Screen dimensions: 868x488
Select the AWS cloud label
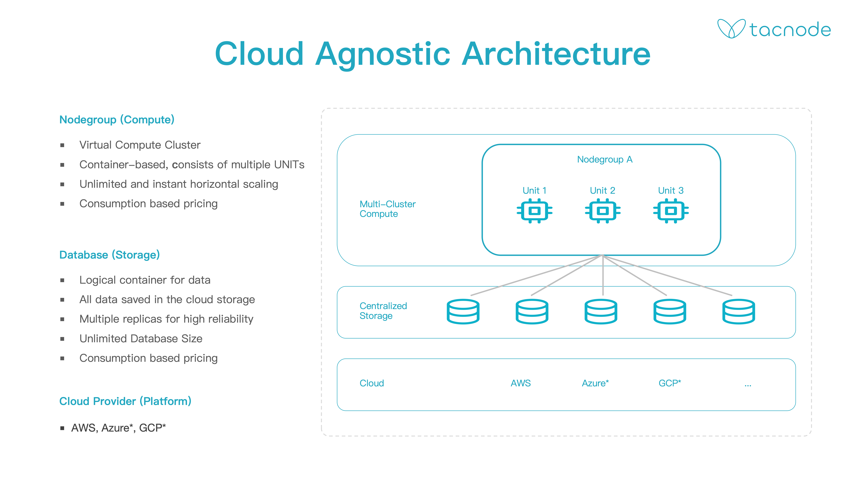coord(521,383)
